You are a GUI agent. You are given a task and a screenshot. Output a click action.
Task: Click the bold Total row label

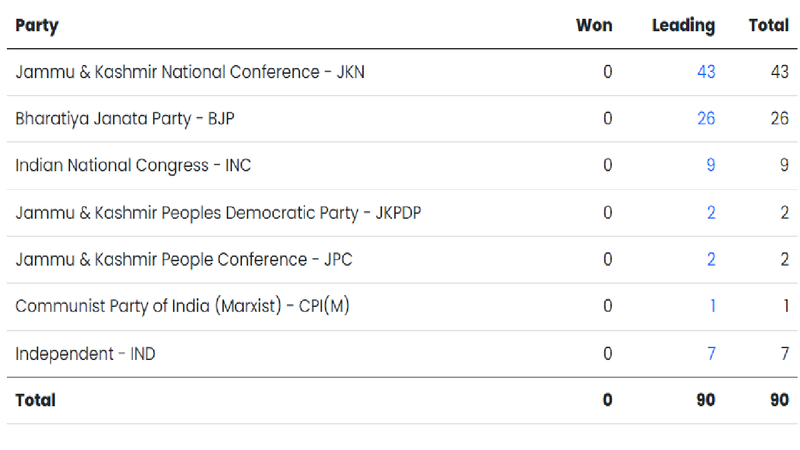(x=35, y=400)
